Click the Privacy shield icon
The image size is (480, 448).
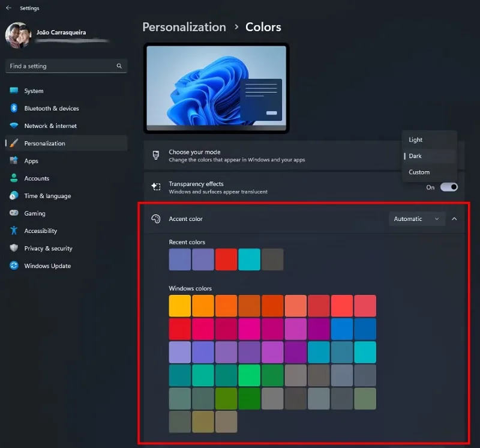click(x=14, y=248)
